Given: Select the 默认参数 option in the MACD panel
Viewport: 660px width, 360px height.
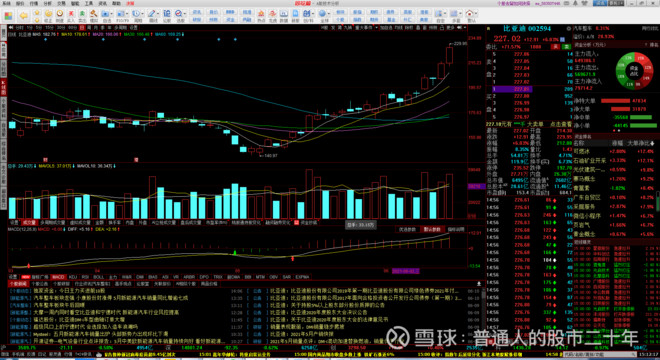Looking at the screenshot, I should point(432,229).
